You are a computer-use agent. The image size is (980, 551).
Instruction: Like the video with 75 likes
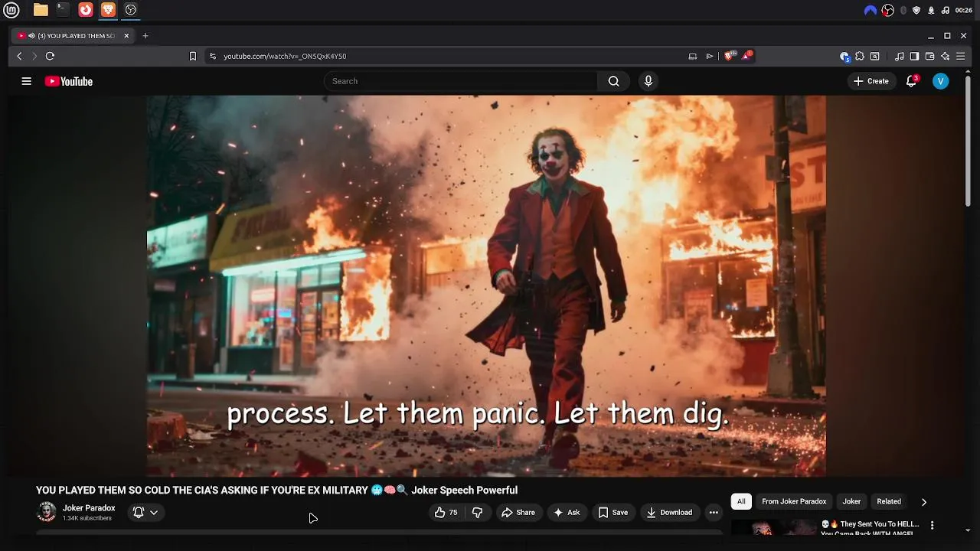446,513
